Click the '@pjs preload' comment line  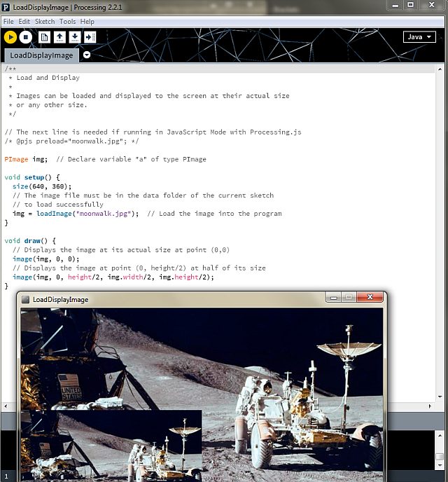coord(72,141)
